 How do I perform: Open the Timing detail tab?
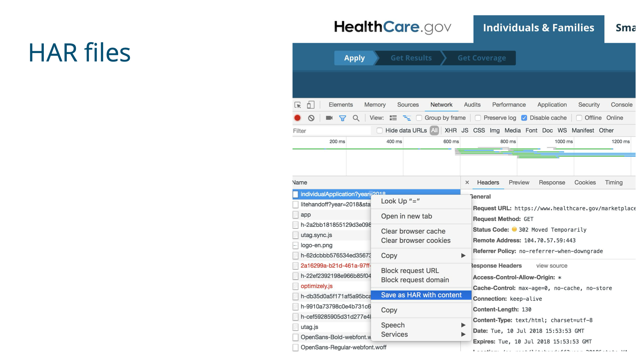point(614,182)
